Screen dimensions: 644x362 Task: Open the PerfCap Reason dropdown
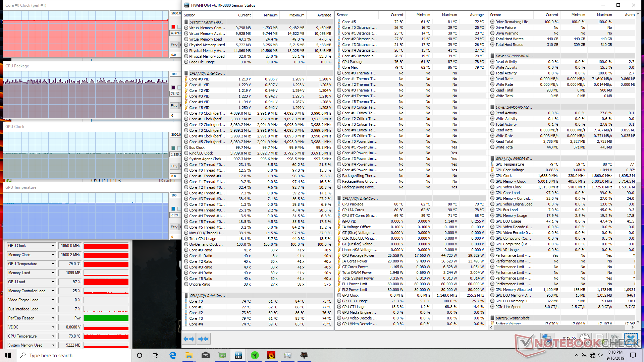[53, 318]
